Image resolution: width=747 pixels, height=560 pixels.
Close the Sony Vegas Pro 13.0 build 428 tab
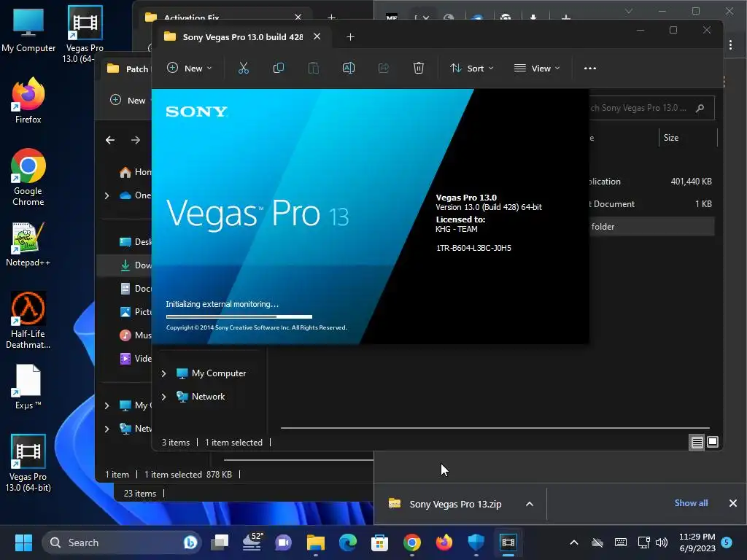[x=317, y=36]
